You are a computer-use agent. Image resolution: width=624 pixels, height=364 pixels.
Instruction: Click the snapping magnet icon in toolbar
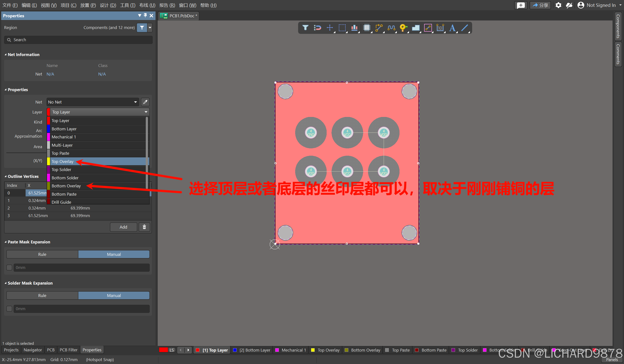coord(317,28)
